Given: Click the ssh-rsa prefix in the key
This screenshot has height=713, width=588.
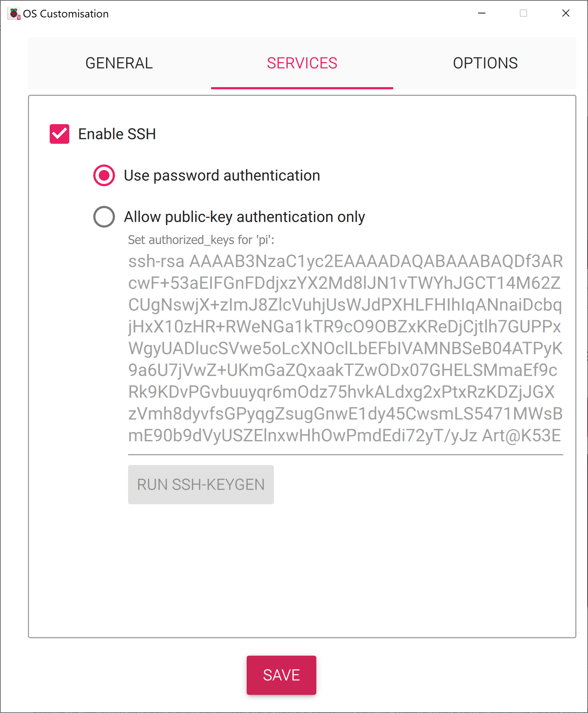Looking at the screenshot, I should [156, 261].
